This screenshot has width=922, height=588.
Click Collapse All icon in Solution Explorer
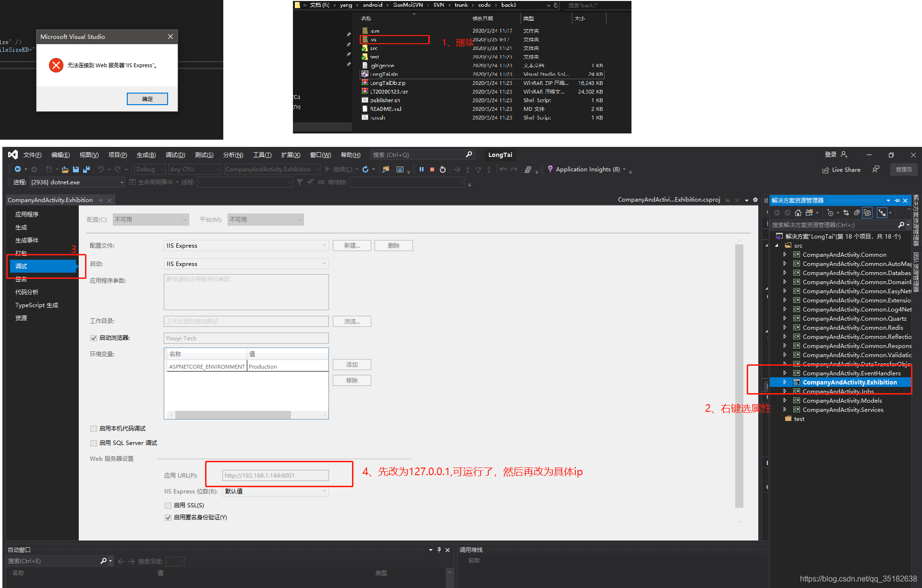coord(857,213)
